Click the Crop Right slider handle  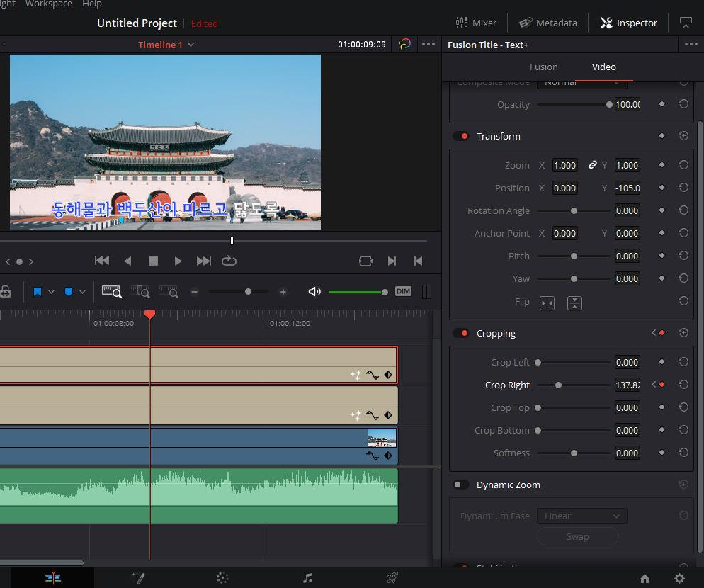(x=558, y=385)
